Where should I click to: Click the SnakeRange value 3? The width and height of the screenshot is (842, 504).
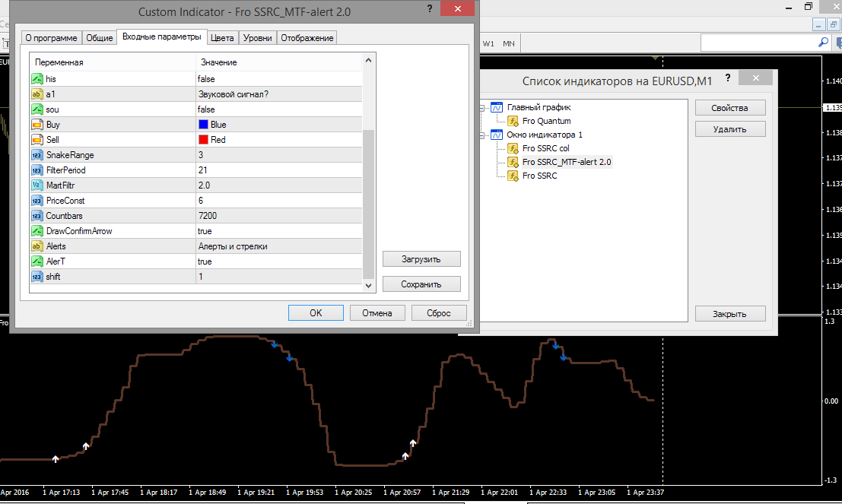point(278,155)
